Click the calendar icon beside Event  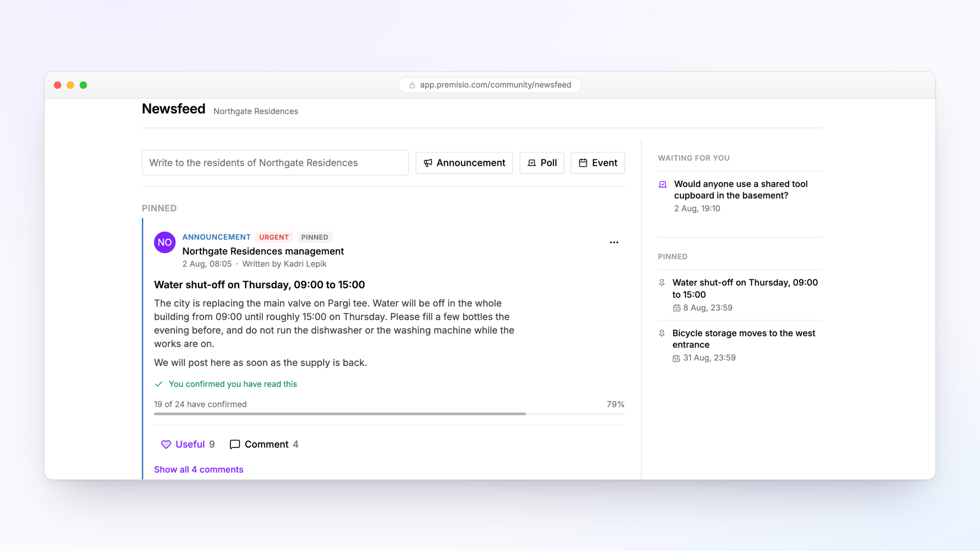(583, 163)
